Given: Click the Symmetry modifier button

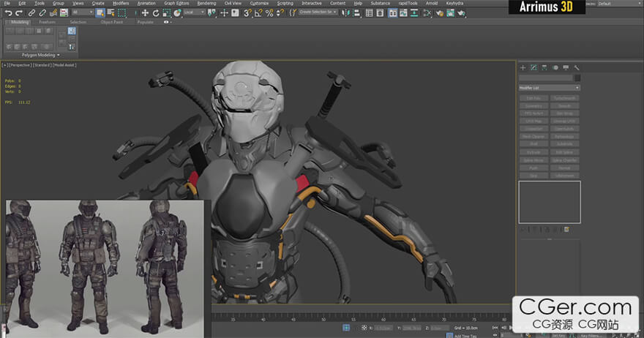Looking at the screenshot, I should 533,106.
